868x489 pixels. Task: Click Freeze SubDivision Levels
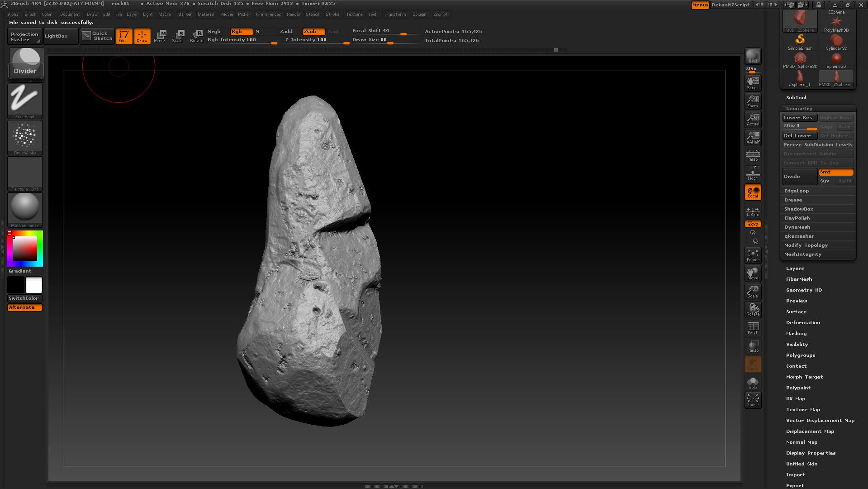click(818, 145)
